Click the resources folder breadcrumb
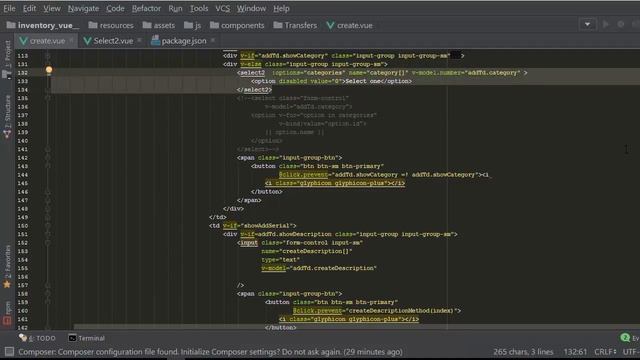The image size is (640, 360). coord(111,25)
